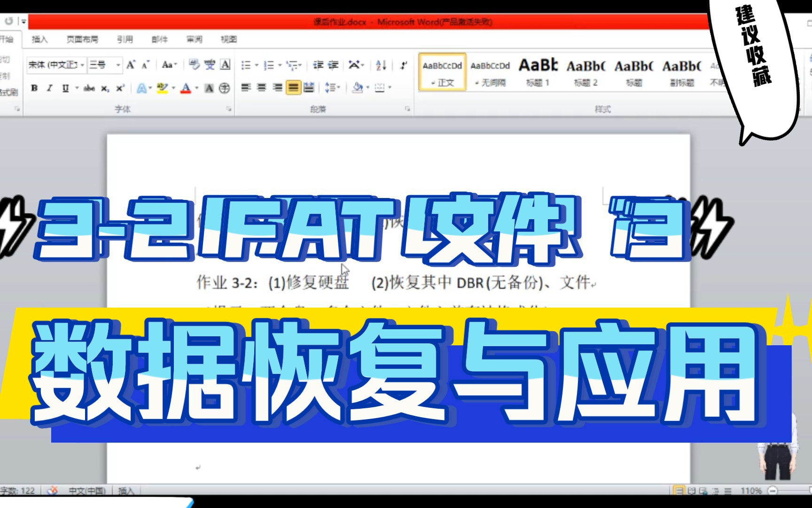The image size is (812, 508).
Task: Apply the 正文 style
Action: (442, 72)
